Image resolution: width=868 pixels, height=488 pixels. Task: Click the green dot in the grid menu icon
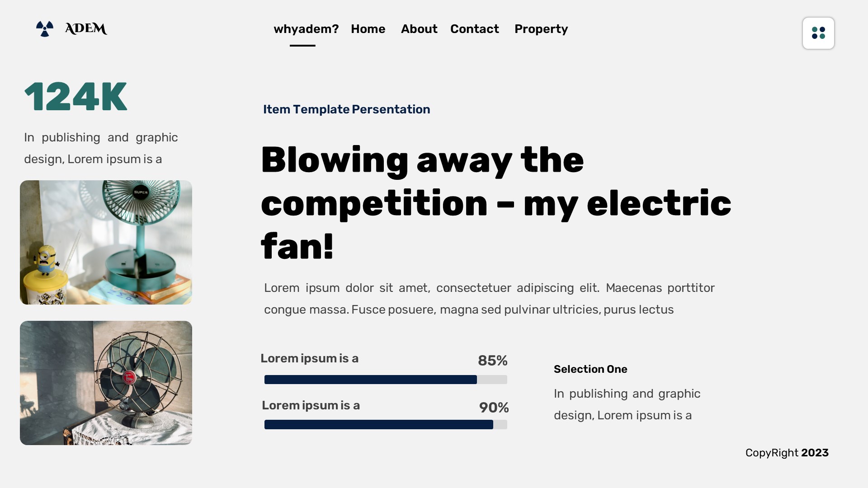[x=814, y=29]
